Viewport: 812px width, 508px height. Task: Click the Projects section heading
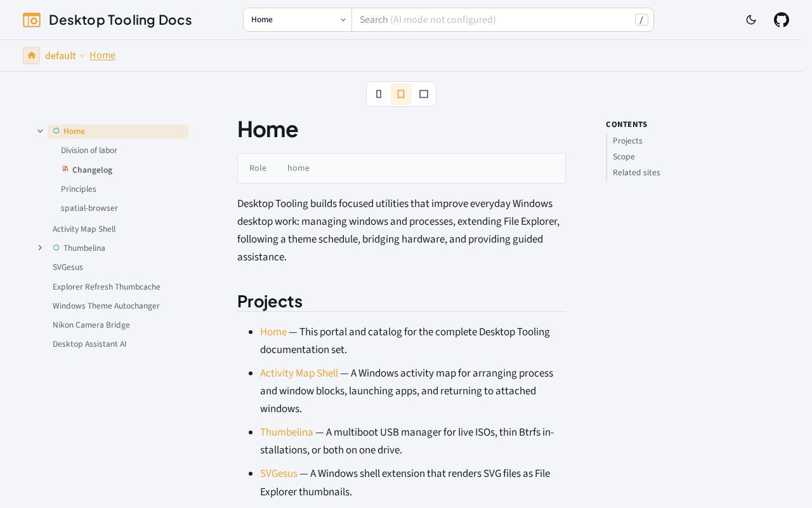pos(270,301)
